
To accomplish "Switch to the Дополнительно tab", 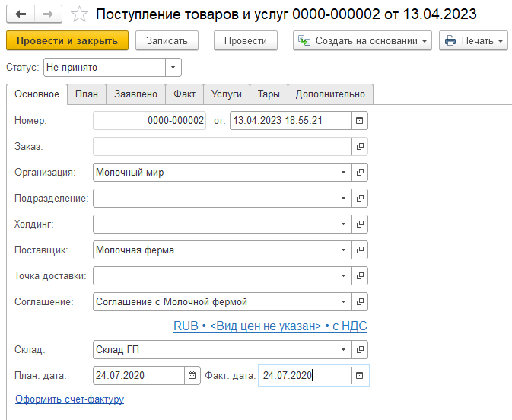I will [x=330, y=94].
